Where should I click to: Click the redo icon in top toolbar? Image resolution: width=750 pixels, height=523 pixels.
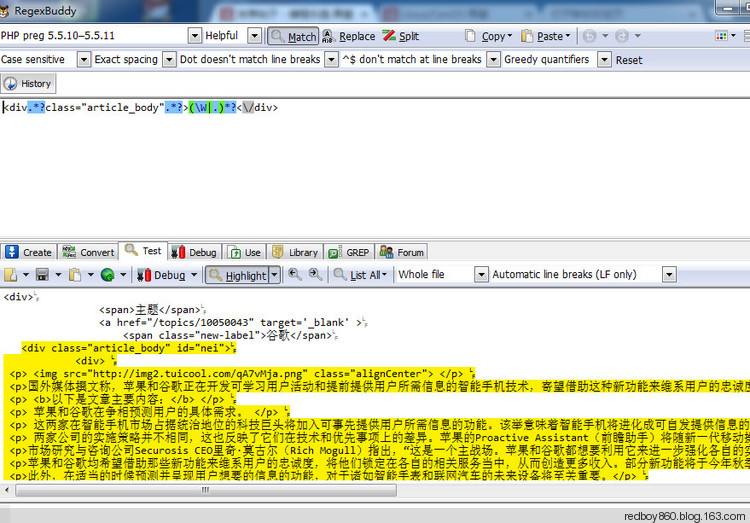click(622, 36)
